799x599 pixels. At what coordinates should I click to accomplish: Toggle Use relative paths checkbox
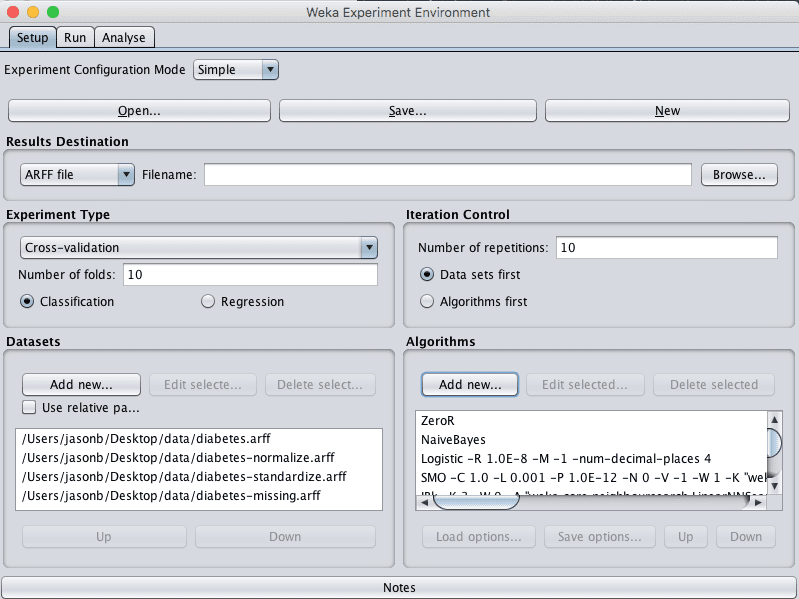pos(29,407)
